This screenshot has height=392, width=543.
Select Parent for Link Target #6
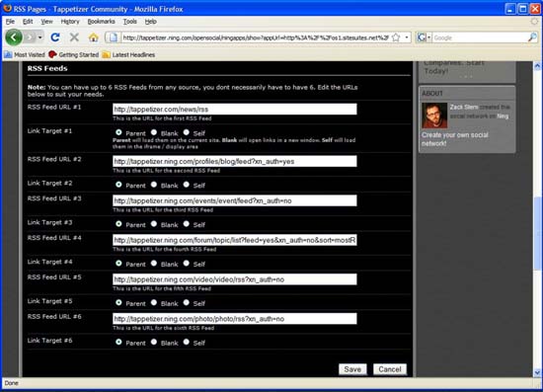pyautogui.click(x=118, y=342)
